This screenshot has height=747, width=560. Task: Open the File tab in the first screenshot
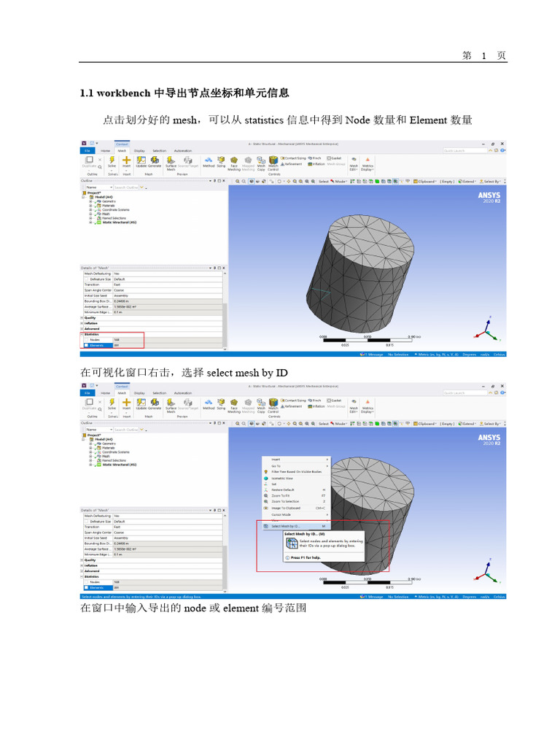pos(87,150)
